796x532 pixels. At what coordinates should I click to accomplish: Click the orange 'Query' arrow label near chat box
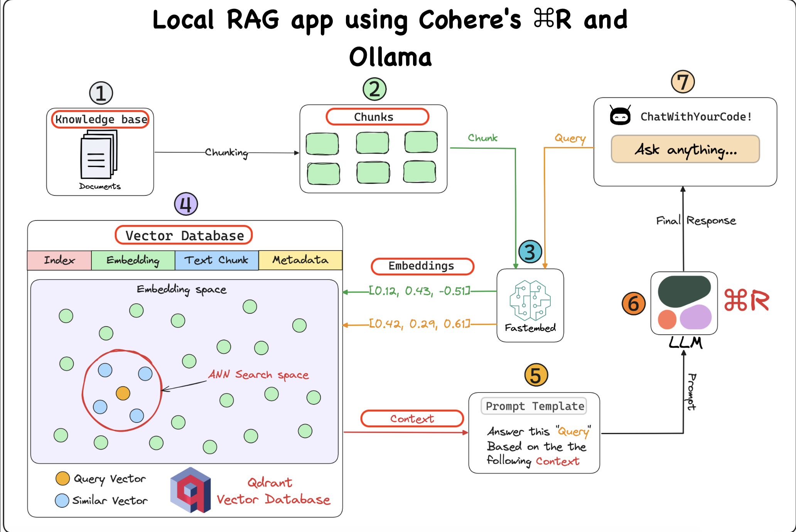coord(570,138)
